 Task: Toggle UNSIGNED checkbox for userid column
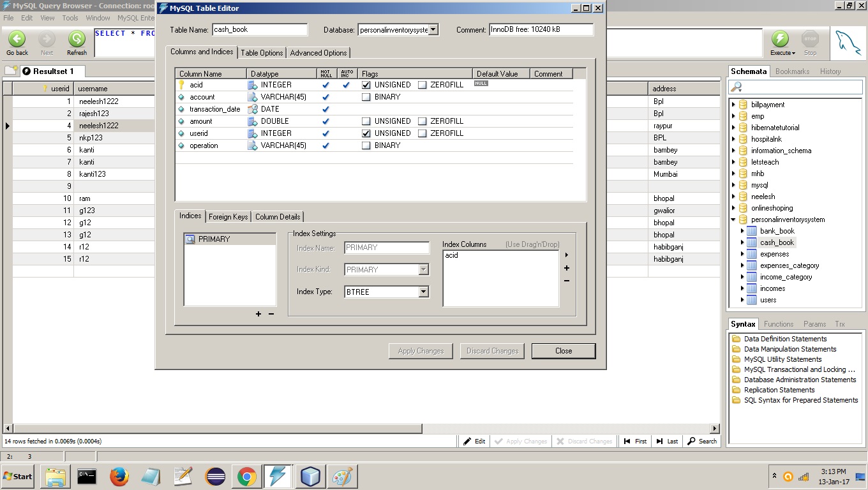pos(366,133)
